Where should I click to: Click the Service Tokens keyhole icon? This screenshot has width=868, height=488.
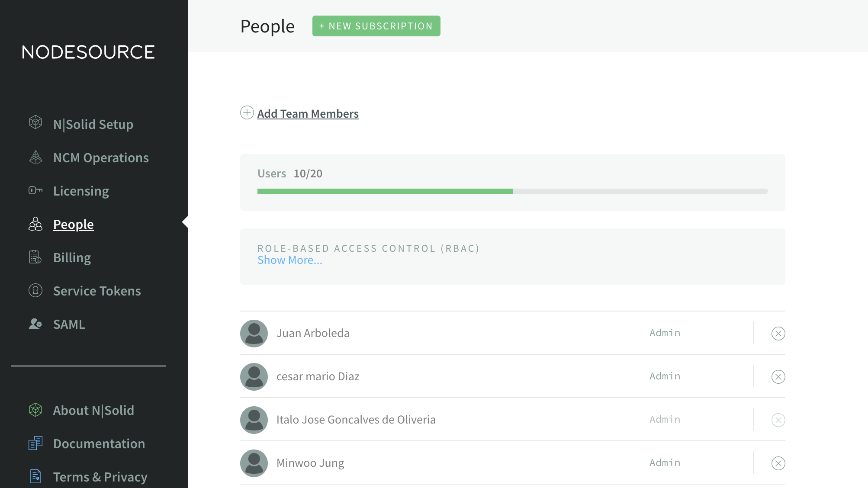[x=35, y=290]
